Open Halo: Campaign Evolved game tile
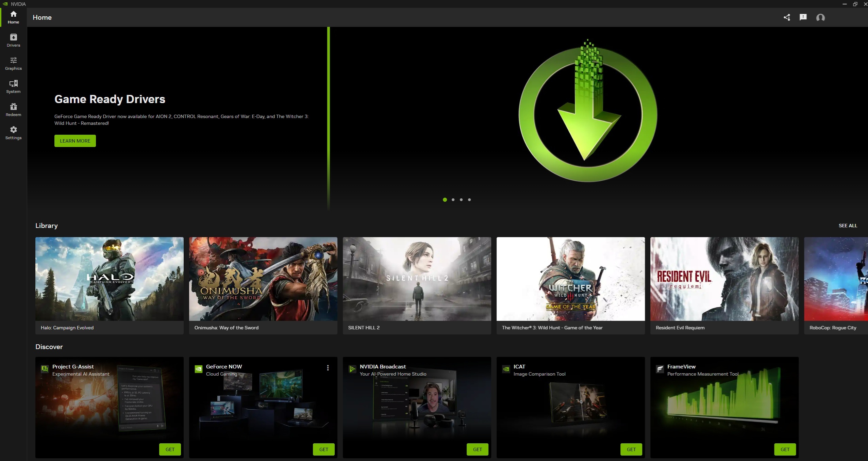Screen dimensions: 868x461 tap(110, 285)
